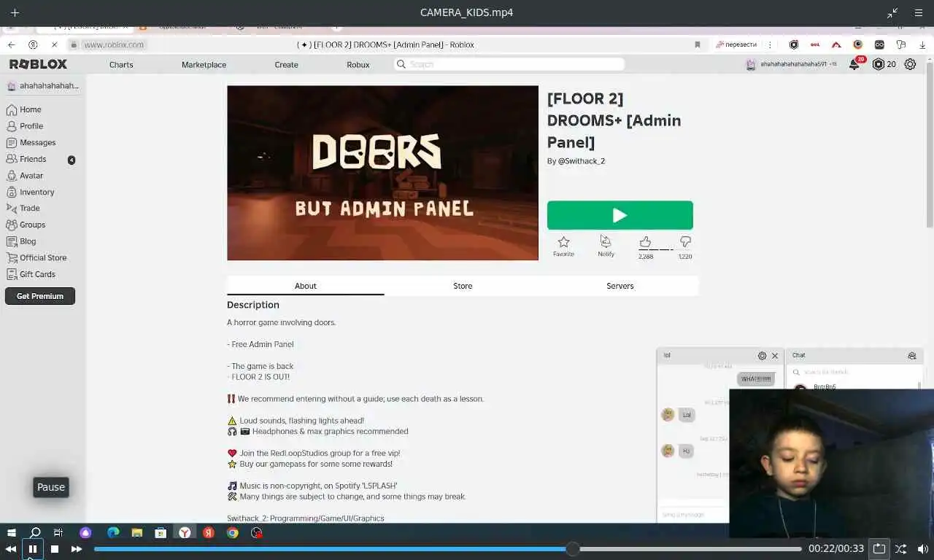Screen dimensions: 934x560
Task: Click the repeat button in player
Action: pyautogui.click(x=879, y=549)
